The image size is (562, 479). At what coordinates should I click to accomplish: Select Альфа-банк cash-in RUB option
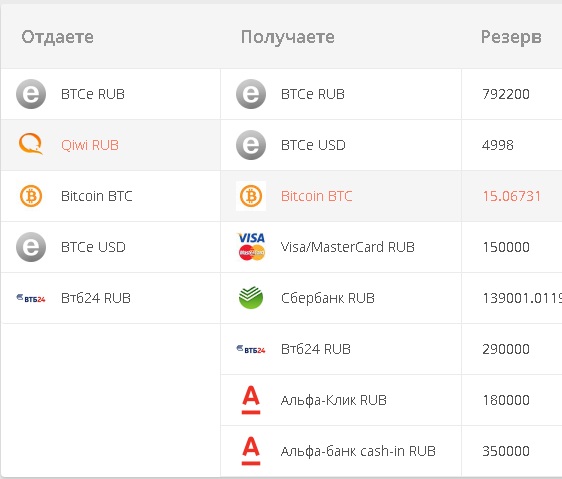(x=341, y=451)
